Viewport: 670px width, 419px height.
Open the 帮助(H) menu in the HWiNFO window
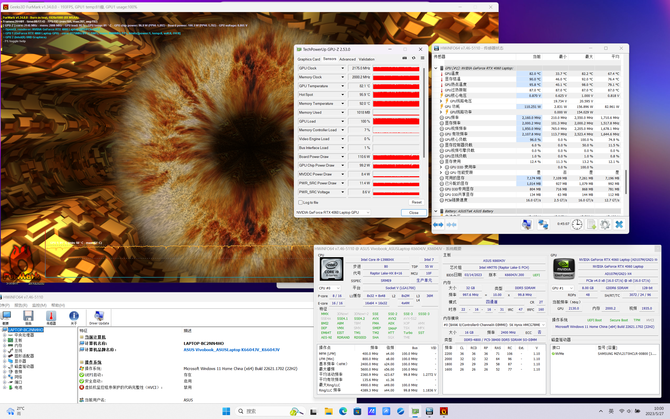(58, 305)
